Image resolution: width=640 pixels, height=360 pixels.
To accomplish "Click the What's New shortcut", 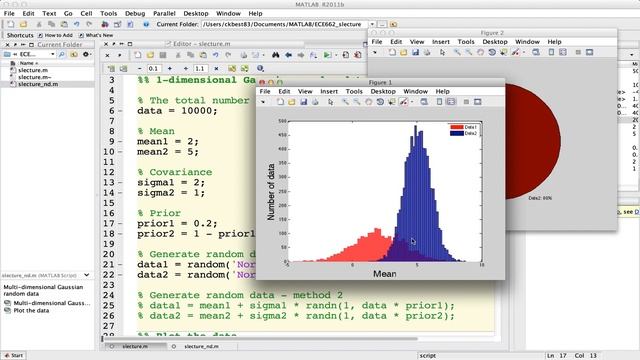I will tap(96, 36).
